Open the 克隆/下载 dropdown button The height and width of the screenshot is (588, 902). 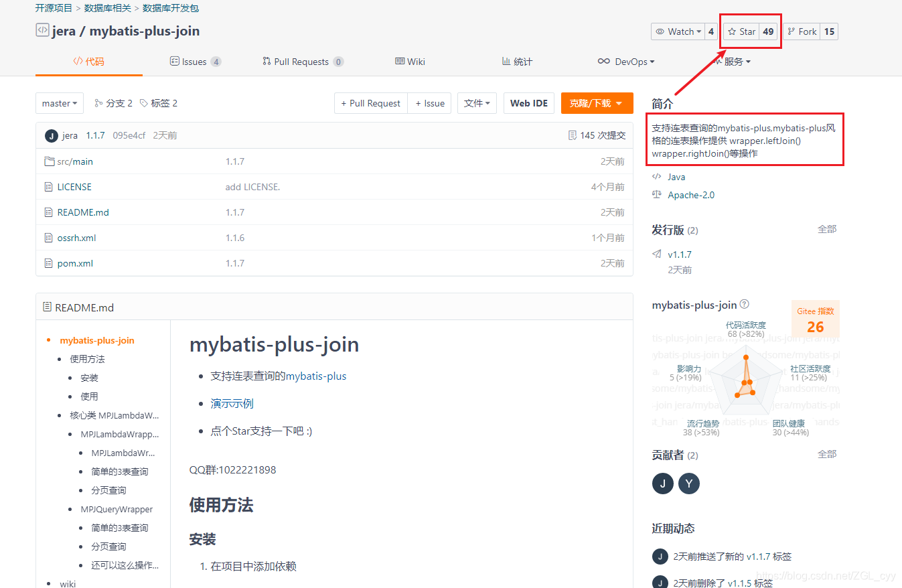pos(597,103)
